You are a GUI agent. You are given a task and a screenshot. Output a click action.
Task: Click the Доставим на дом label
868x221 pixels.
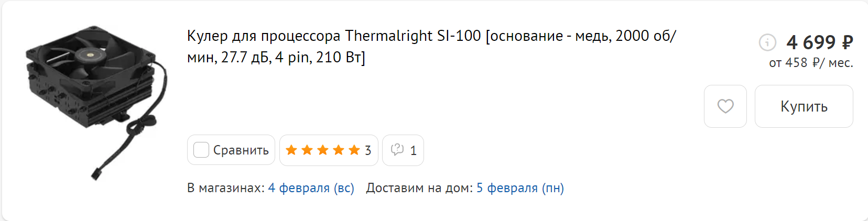click(x=419, y=188)
